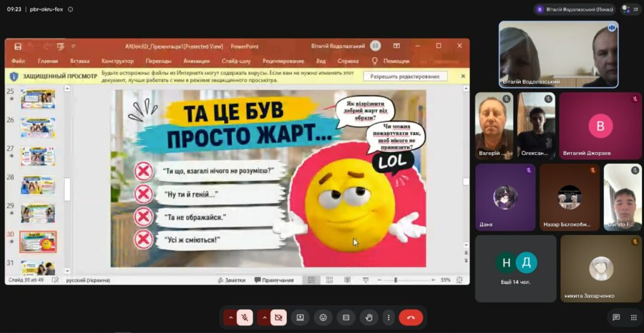The height and width of the screenshot is (333, 644).
Task: Switch to slide sorter view in status bar
Action: (330, 280)
